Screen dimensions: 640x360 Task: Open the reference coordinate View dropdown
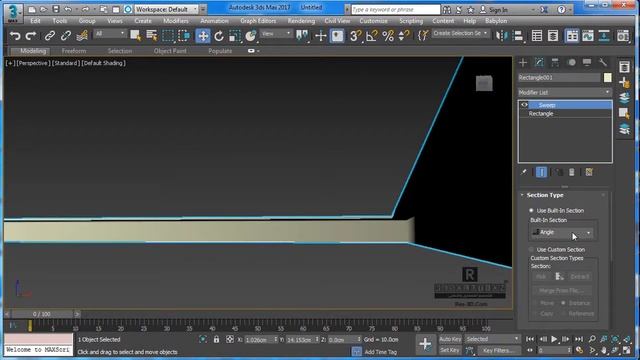tap(276, 34)
